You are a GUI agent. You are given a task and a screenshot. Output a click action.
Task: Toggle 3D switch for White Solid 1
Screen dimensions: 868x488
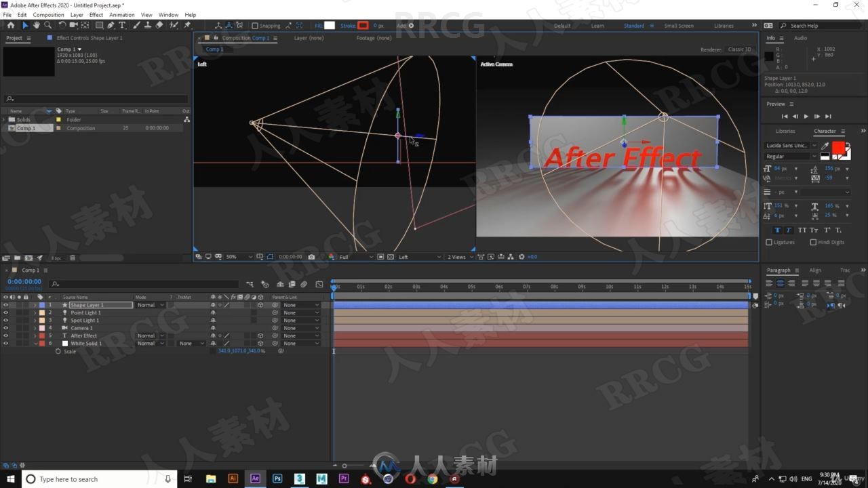pos(260,344)
